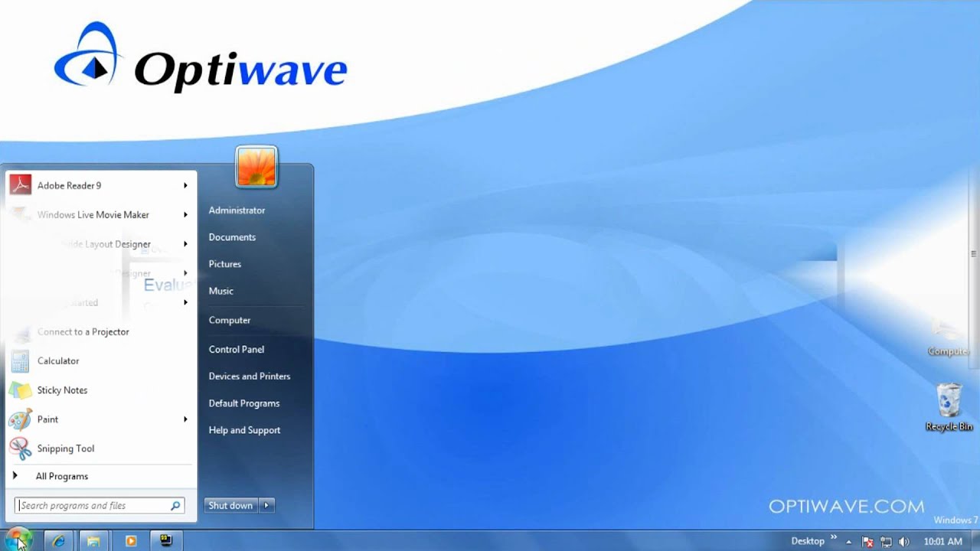Click the network icon in system tray
This screenshot has height=551, width=980.
tap(886, 542)
